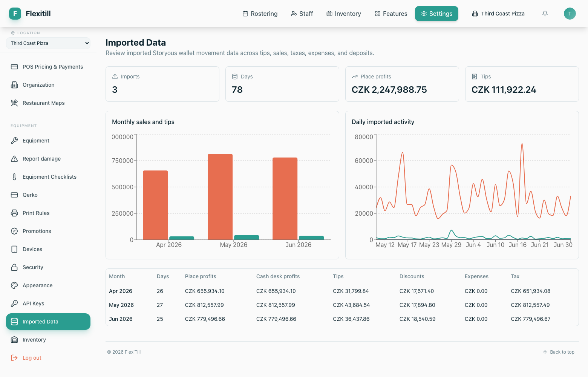This screenshot has width=588, height=377.
Task: Click the Place profits total CZK 2,247,988.75
Action: 389,90
